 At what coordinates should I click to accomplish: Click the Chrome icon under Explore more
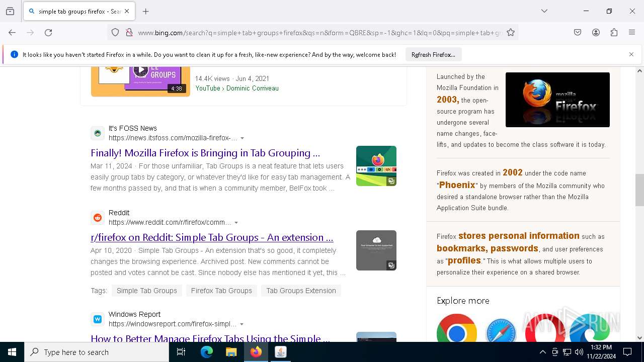[457, 329]
